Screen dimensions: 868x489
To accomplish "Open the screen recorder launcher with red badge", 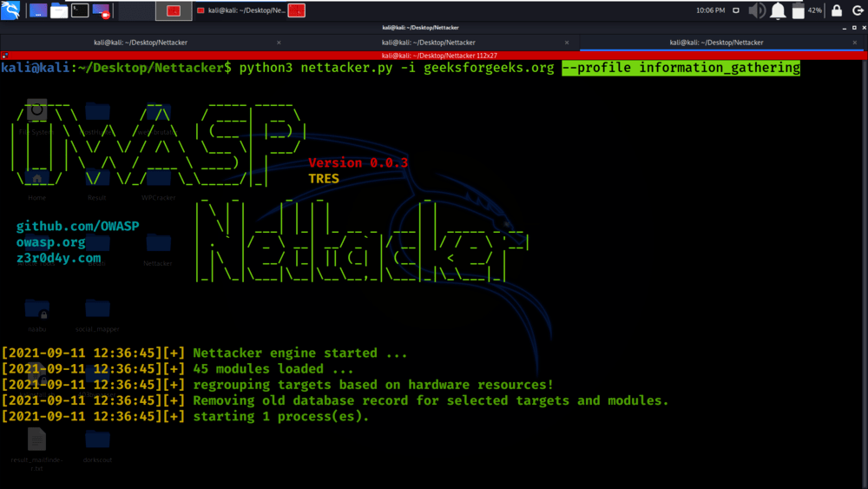I will (x=102, y=10).
